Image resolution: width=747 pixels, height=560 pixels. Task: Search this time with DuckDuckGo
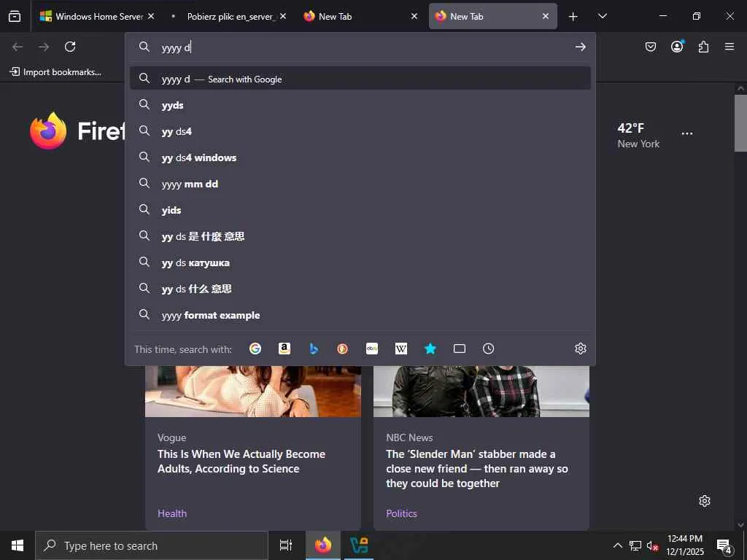[x=343, y=349]
